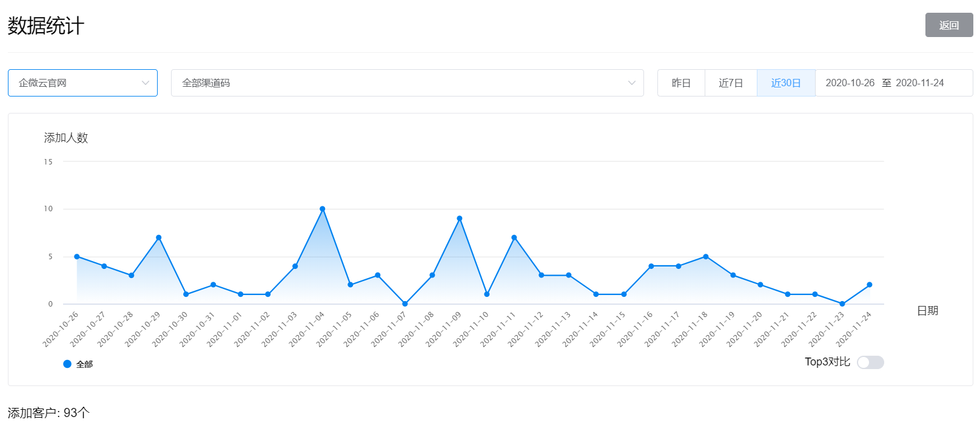Click the 返回 button
The height and width of the screenshot is (431, 980).
click(949, 25)
